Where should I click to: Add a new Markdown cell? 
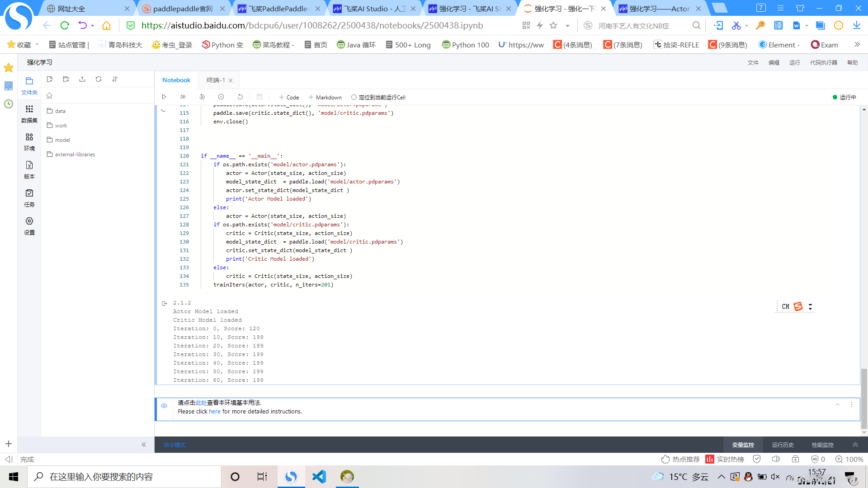coord(325,97)
